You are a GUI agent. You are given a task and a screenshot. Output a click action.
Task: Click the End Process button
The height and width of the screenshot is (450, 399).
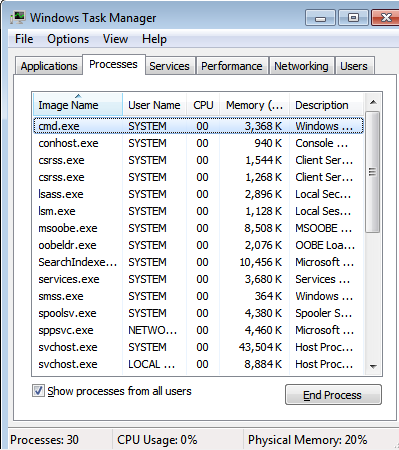pos(333,395)
